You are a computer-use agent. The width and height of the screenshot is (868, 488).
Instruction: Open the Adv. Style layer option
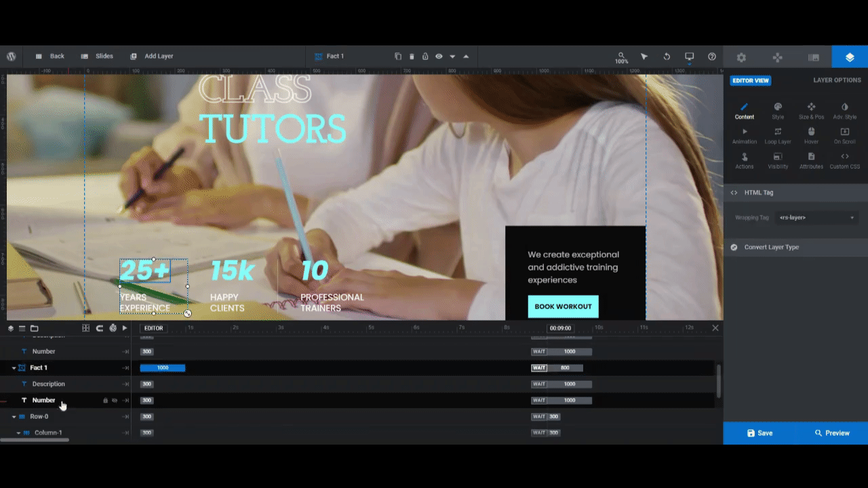tap(845, 111)
